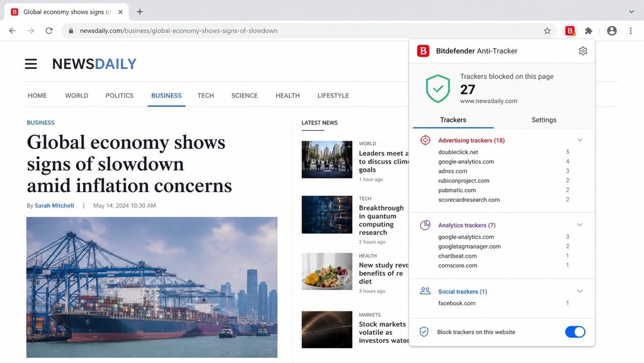This screenshot has width=644, height=363.
Task: Close the Global economy tab
Action: coord(120,12)
